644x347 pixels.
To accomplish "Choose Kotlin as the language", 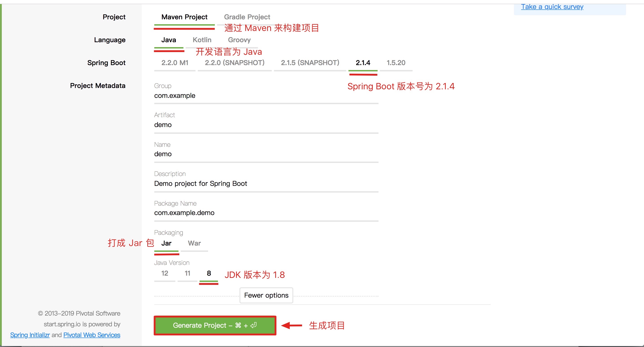I will (x=202, y=40).
